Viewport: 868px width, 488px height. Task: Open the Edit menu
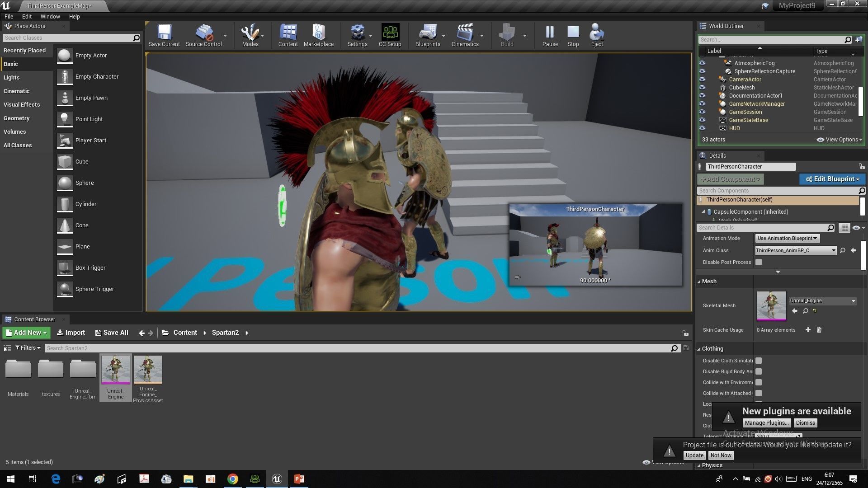27,16
